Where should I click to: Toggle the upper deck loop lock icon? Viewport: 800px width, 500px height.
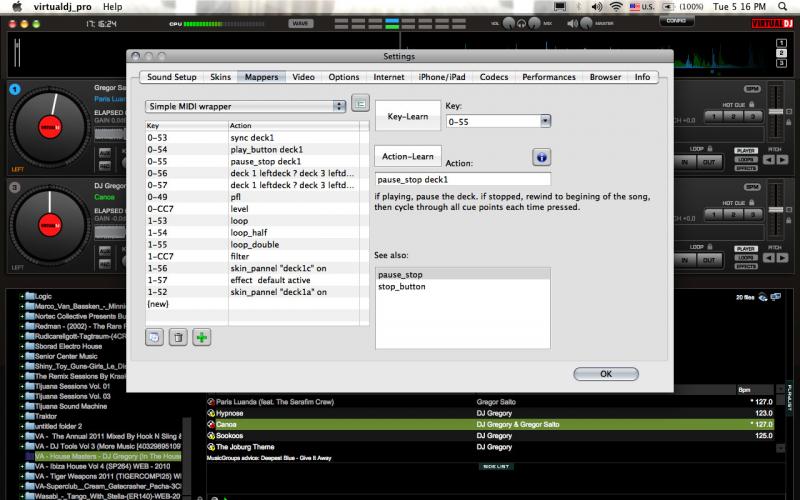709,148
